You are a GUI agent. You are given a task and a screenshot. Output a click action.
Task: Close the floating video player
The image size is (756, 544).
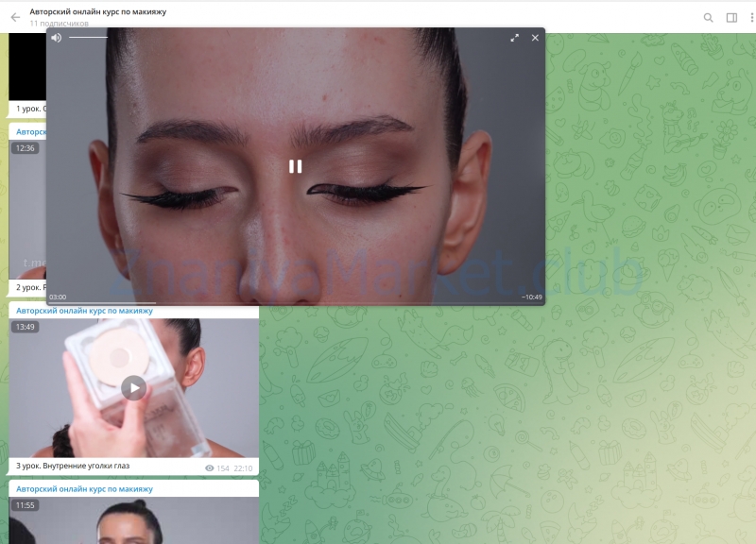(x=535, y=38)
